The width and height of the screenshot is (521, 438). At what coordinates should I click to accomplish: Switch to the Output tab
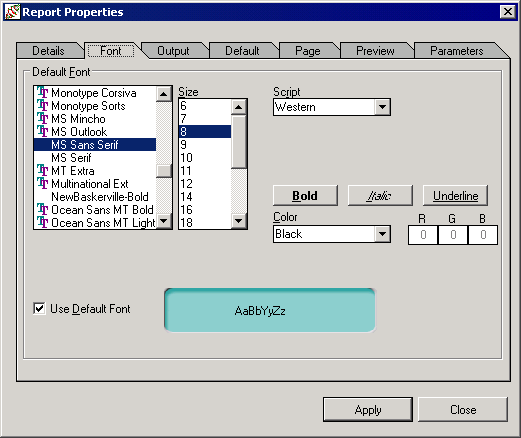(173, 51)
